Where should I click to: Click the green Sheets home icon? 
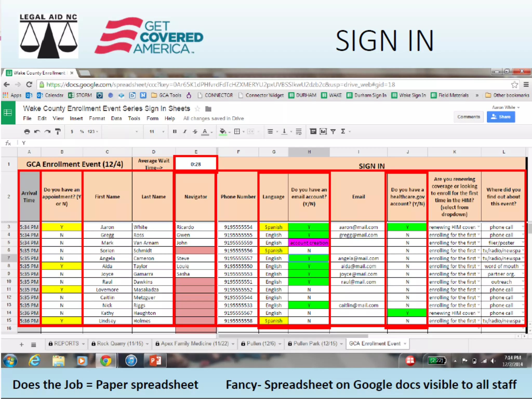8,113
